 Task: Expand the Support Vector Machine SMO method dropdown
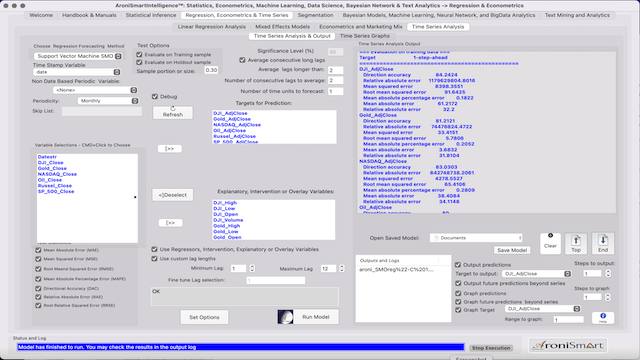(78, 56)
